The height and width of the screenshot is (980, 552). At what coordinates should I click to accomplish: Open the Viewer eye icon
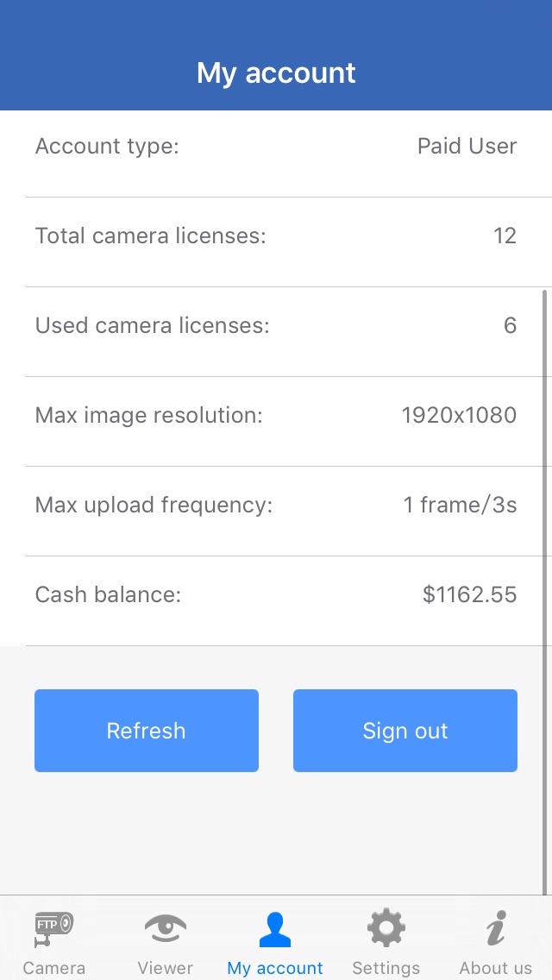165,929
